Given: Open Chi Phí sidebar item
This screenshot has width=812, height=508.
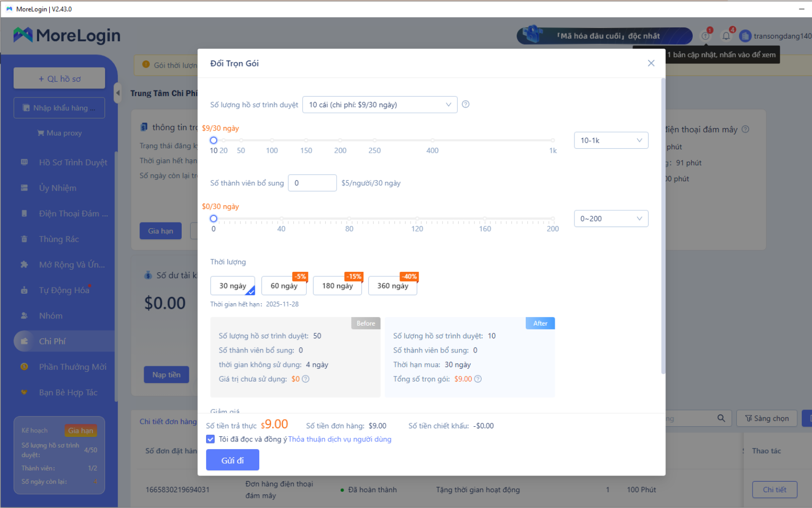Looking at the screenshot, I should (x=63, y=341).
